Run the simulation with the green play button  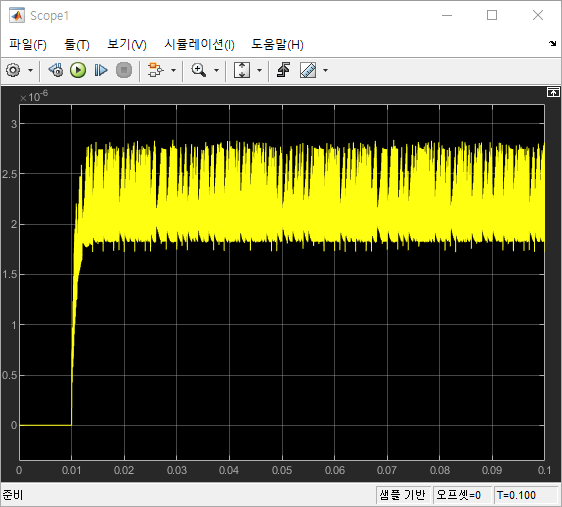pos(78,70)
